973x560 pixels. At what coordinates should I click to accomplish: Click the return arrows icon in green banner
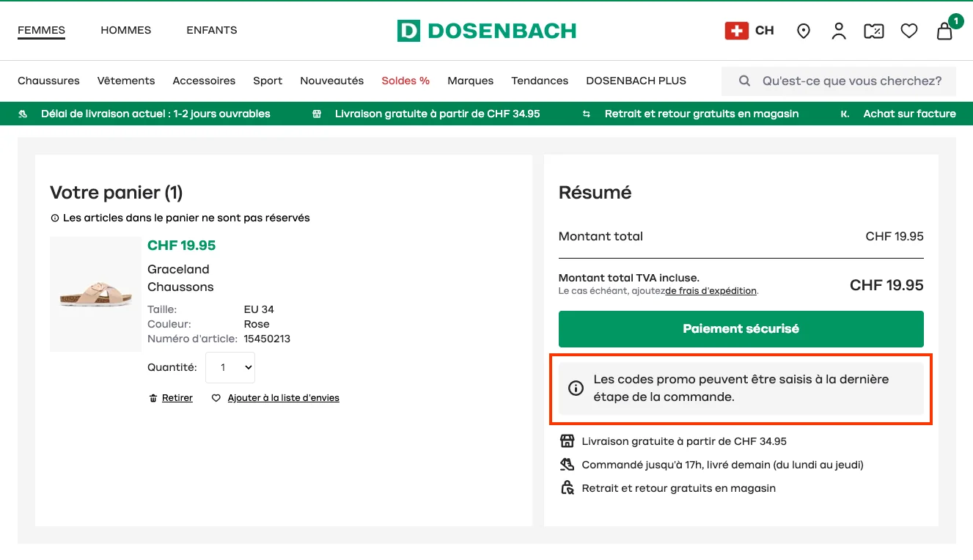587,114
